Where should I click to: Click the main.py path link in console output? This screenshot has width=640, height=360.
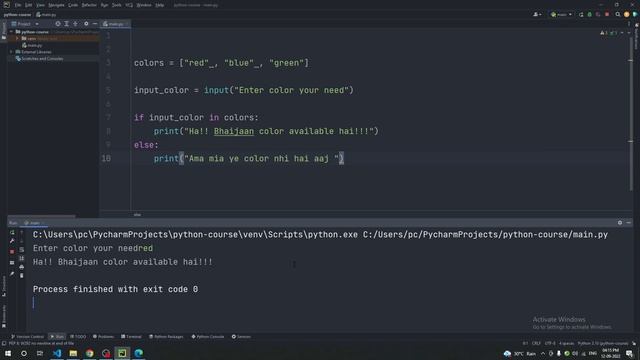click(485, 235)
